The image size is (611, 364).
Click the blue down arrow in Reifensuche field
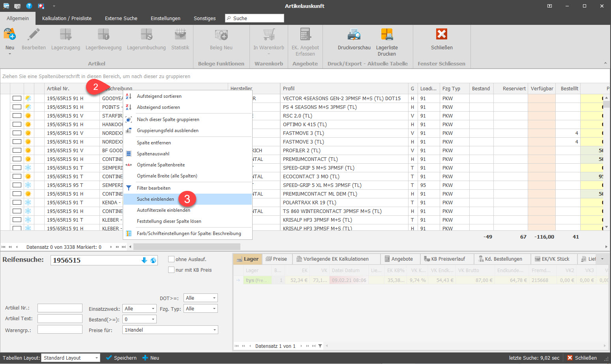144,260
